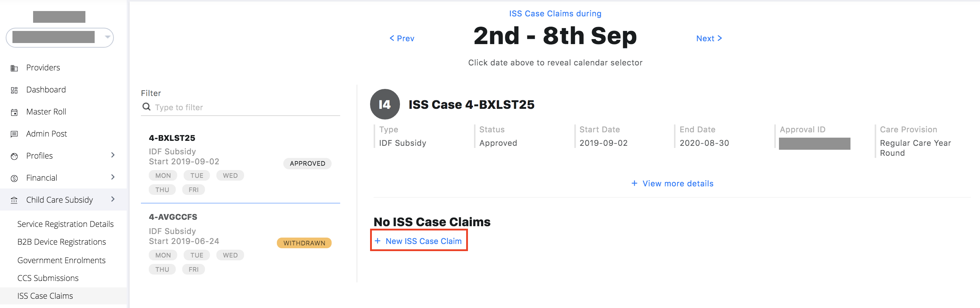Screen dimensions: 980x308
Task: Open ISS Case Claims submenu item
Action: 45,296
